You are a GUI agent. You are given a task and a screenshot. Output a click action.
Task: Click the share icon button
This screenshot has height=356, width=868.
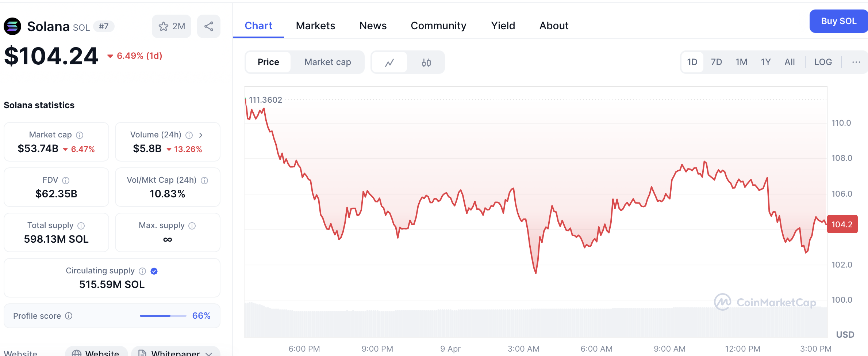pos(209,26)
